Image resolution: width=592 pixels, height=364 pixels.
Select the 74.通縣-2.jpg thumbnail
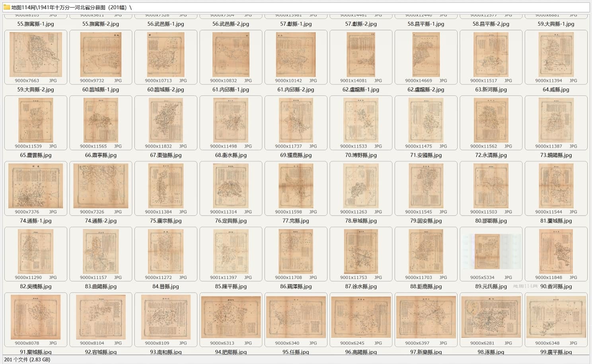(x=101, y=186)
